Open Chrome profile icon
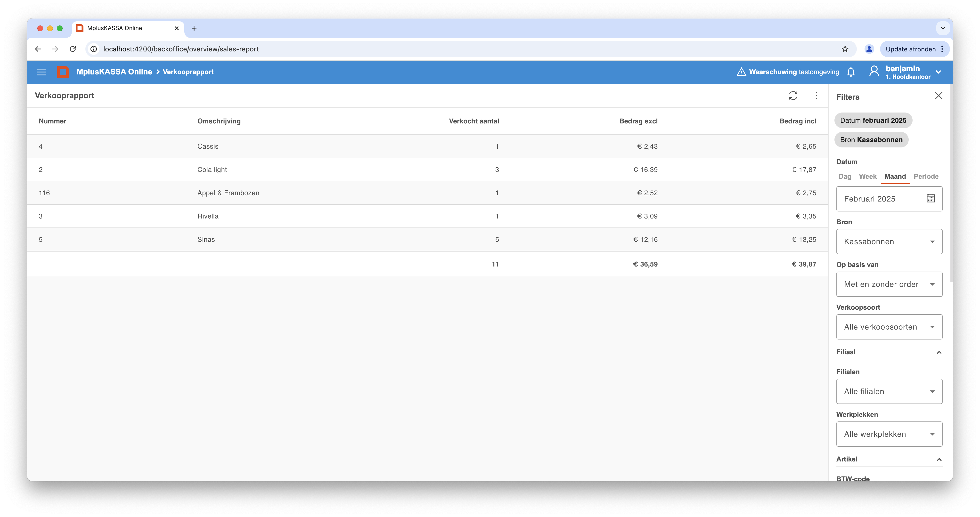This screenshot has width=980, height=517. click(869, 49)
